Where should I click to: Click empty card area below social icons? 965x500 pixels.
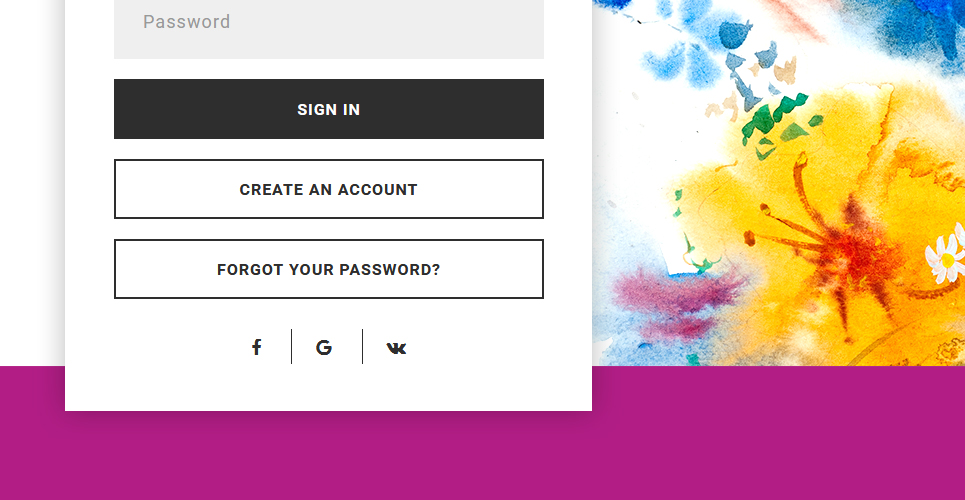329,388
